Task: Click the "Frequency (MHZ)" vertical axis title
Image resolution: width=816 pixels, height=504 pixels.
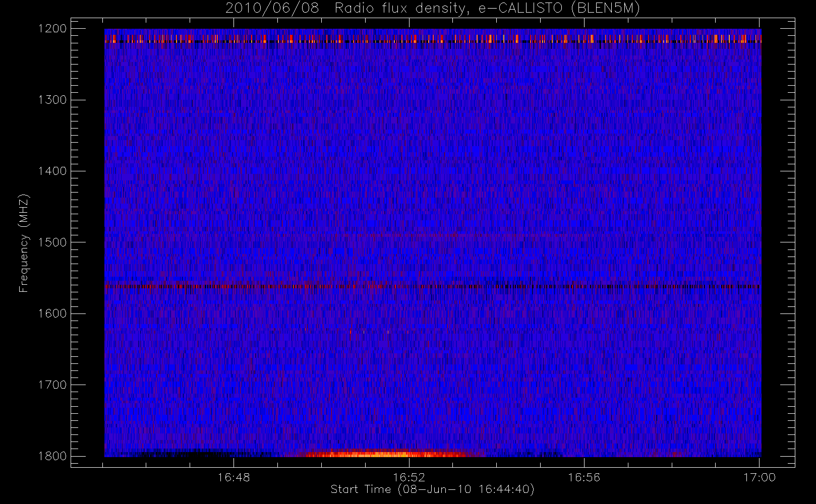Action: tap(24, 243)
